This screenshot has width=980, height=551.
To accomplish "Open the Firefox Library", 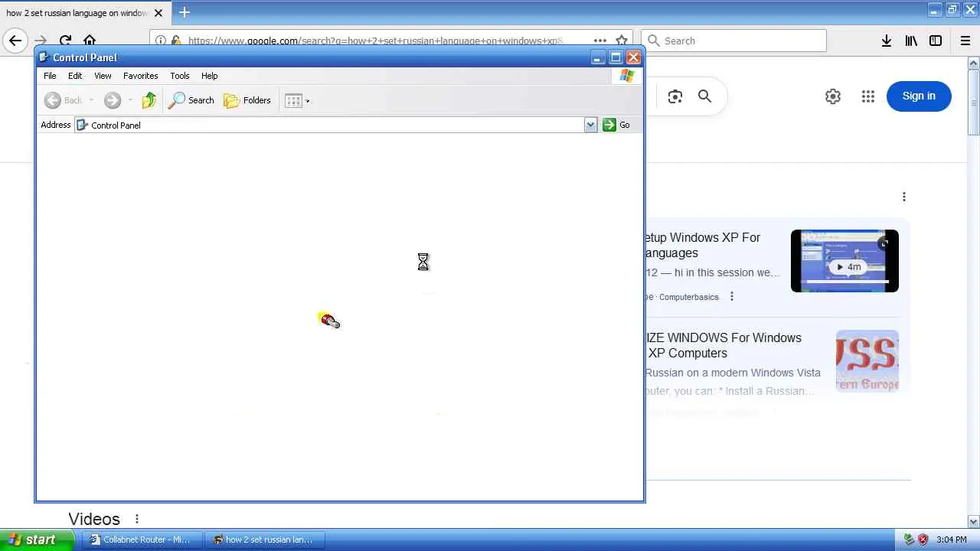I will click(911, 41).
